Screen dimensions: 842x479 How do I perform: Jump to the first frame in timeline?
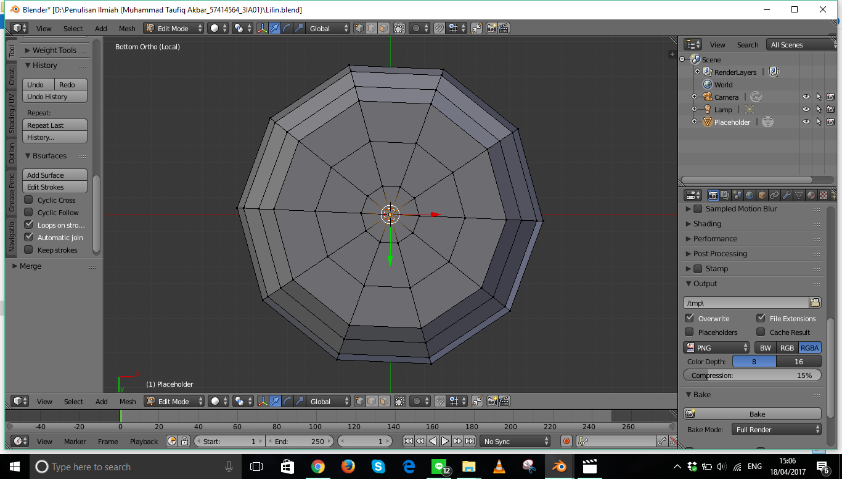click(408, 441)
